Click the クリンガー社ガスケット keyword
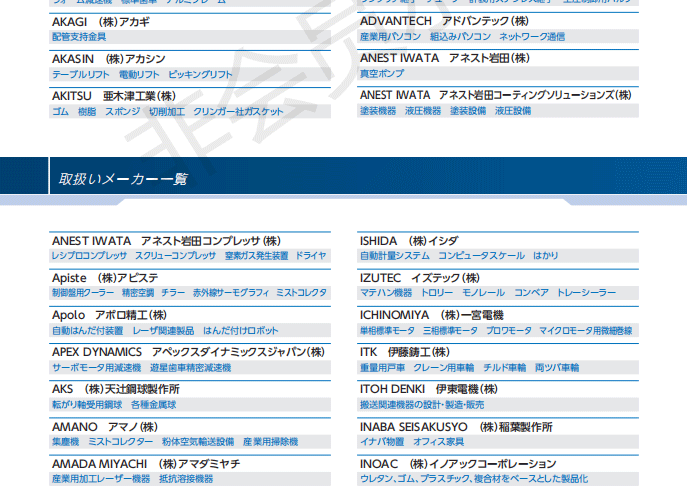This screenshot has width=687, height=486. 238,112
